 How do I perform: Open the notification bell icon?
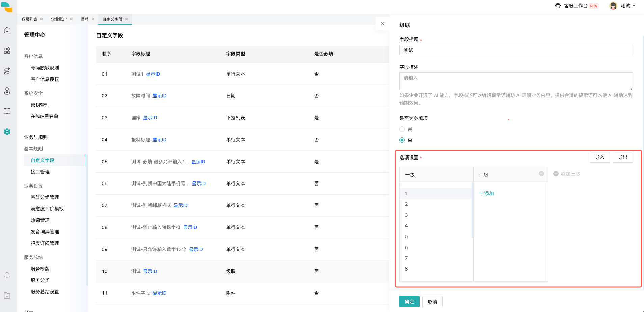point(7,275)
